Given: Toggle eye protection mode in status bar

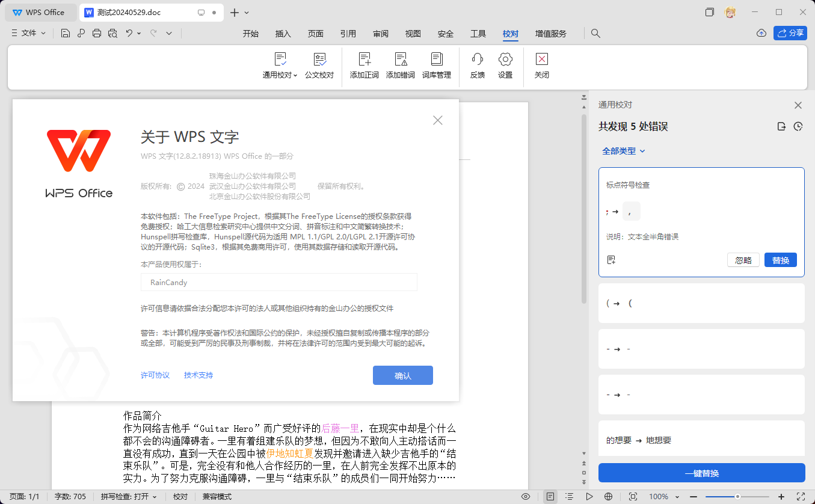Looking at the screenshot, I should coord(526,497).
